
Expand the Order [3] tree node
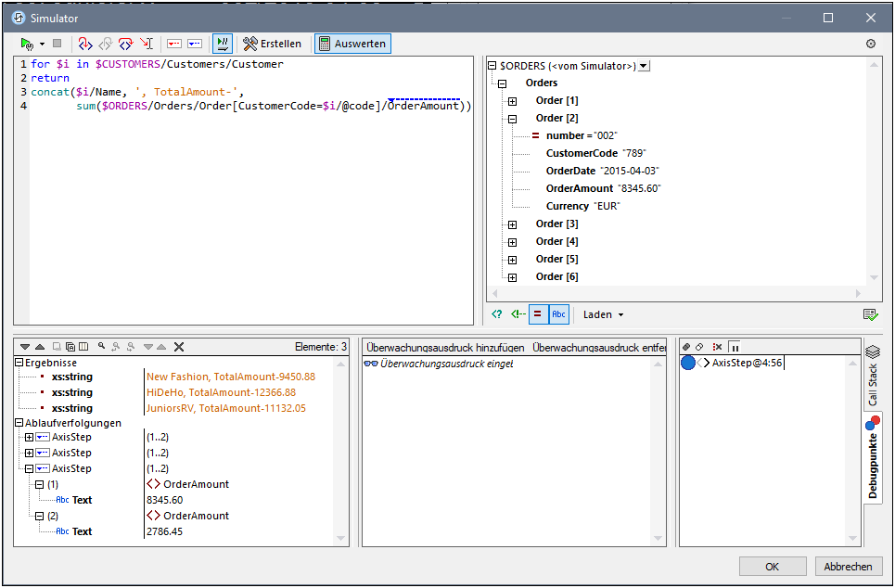click(512, 224)
